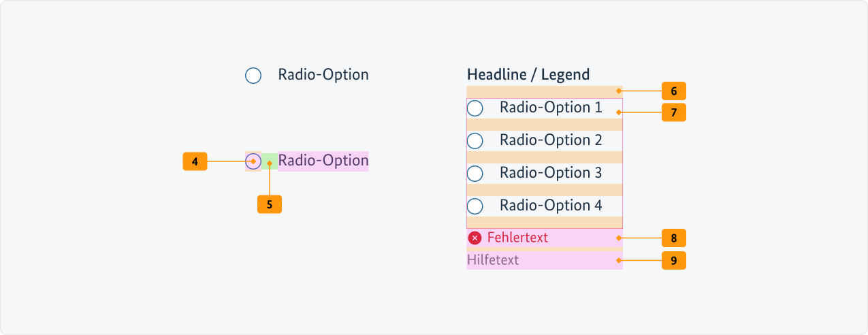Click the red Fehlertext error message

coord(517,238)
